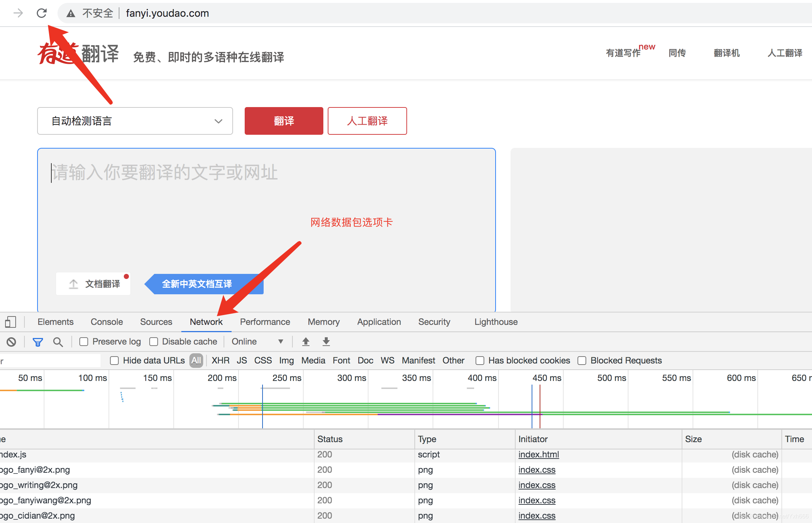Sort by the Time column header

[x=797, y=439]
